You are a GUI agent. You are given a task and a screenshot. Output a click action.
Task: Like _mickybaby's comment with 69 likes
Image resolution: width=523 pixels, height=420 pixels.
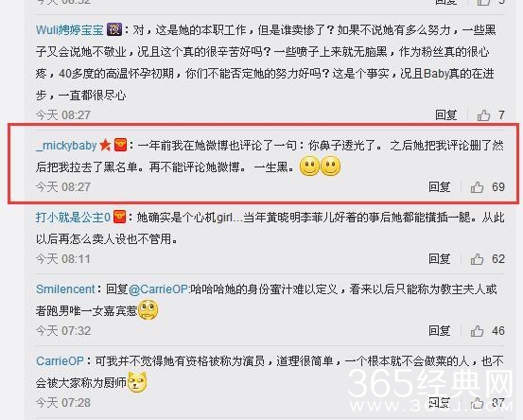pos(478,187)
